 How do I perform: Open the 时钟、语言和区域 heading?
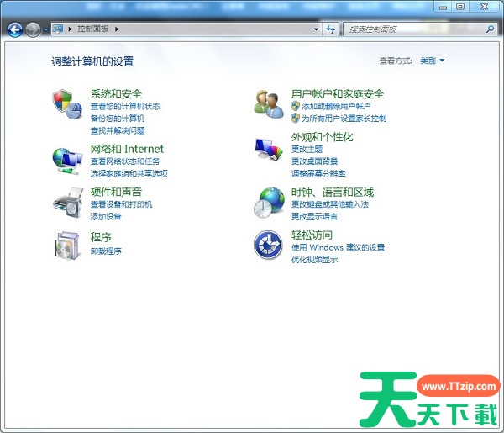click(x=333, y=192)
